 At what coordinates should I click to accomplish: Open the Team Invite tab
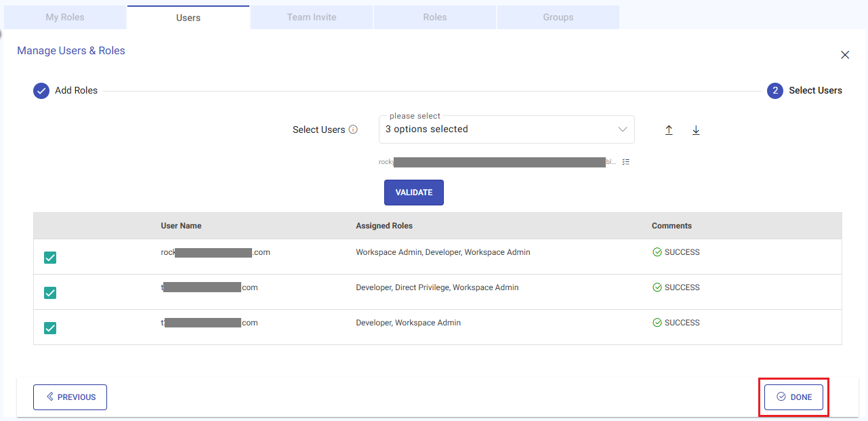[x=312, y=17]
